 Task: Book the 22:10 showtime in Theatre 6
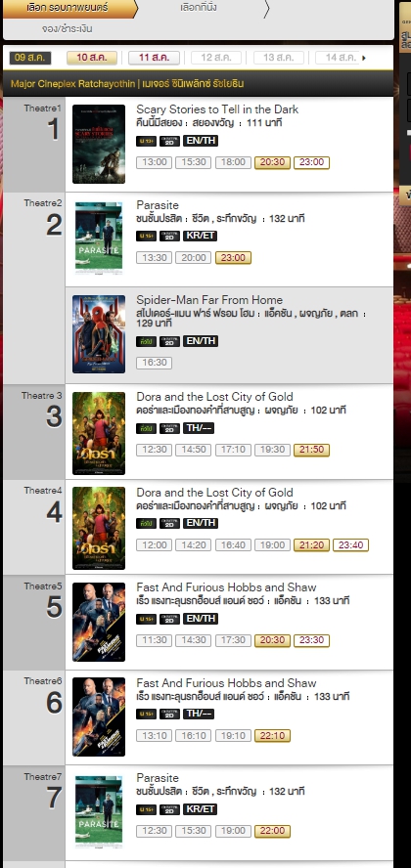point(272,736)
